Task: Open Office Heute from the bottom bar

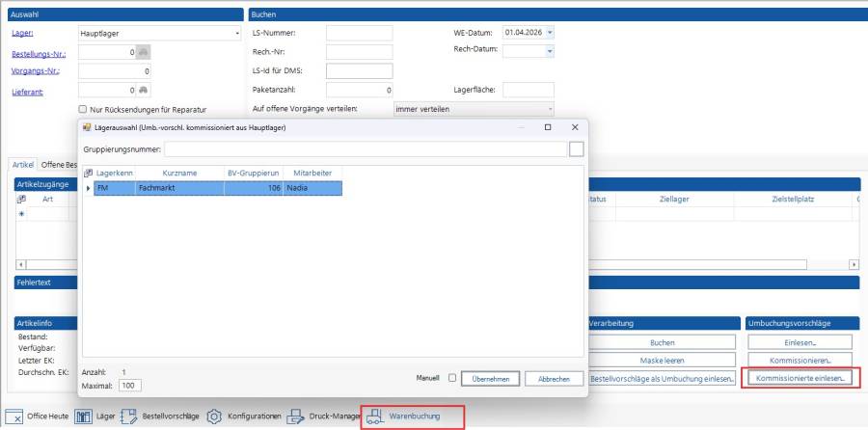Action: (x=38, y=417)
